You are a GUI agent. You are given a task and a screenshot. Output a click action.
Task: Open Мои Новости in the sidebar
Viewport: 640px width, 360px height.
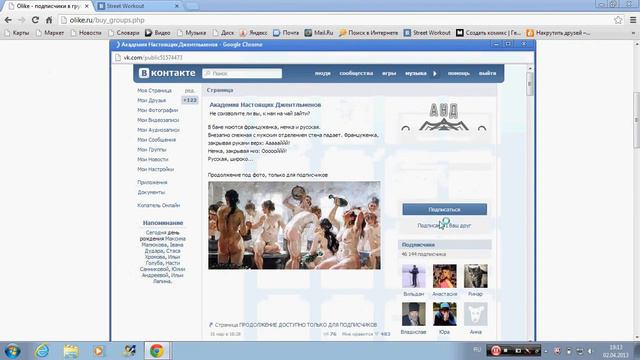(153, 159)
